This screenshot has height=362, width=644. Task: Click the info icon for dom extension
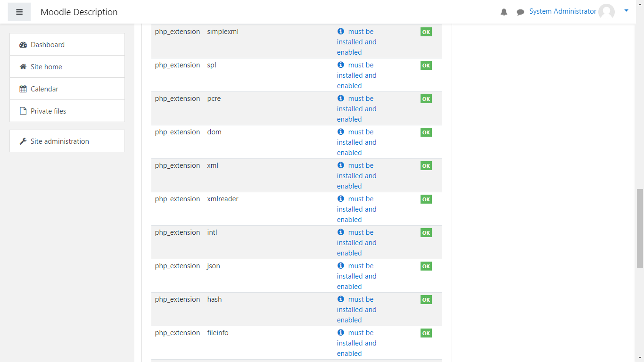click(341, 132)
